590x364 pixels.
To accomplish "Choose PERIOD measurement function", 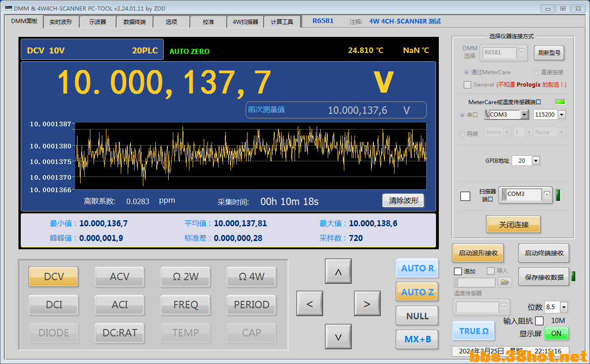I will 251,305.
